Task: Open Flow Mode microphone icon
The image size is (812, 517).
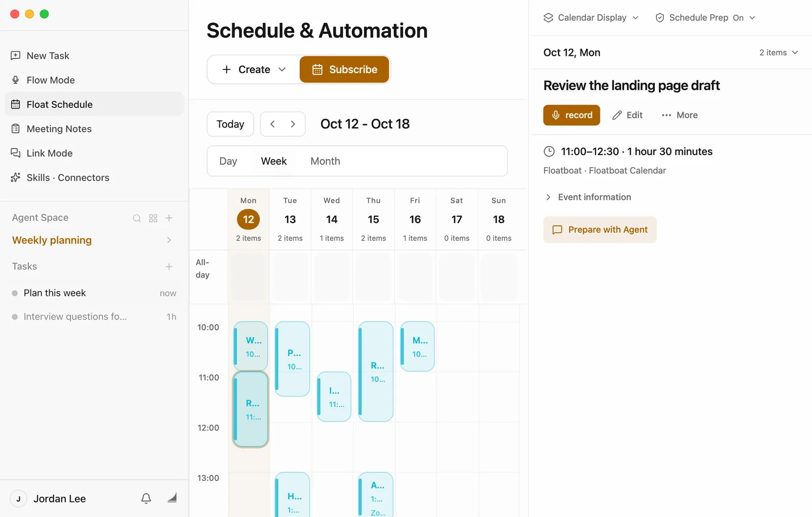Action: click(16, 80)
